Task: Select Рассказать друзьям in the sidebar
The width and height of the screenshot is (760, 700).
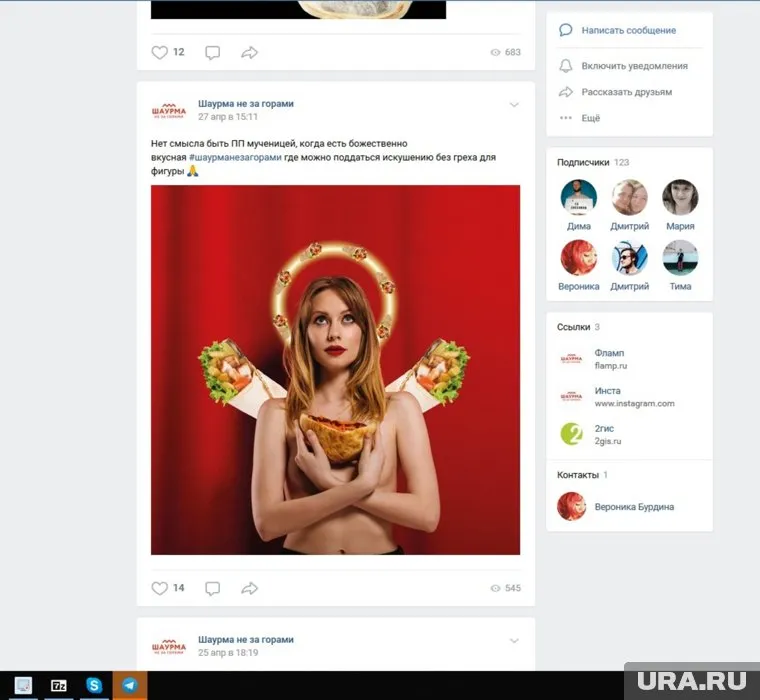Action: tap(626, 92)
